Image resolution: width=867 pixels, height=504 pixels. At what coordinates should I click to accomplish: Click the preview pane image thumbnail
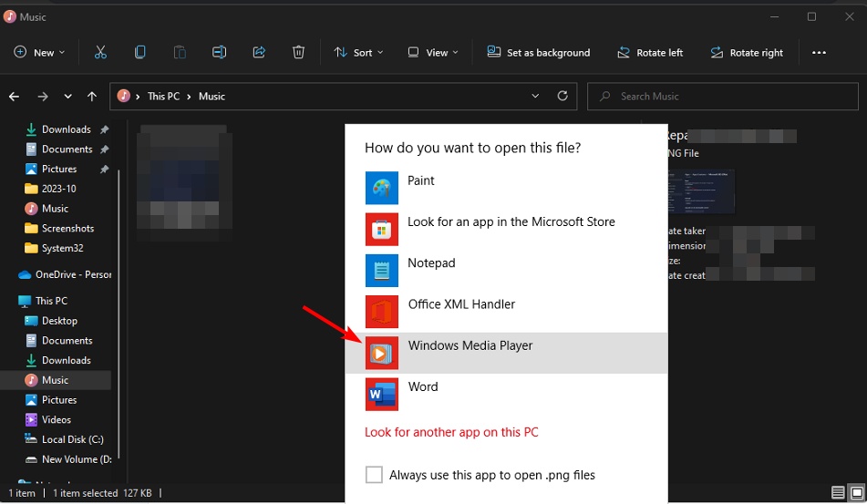pyautogui.click(x=702, y=191)
